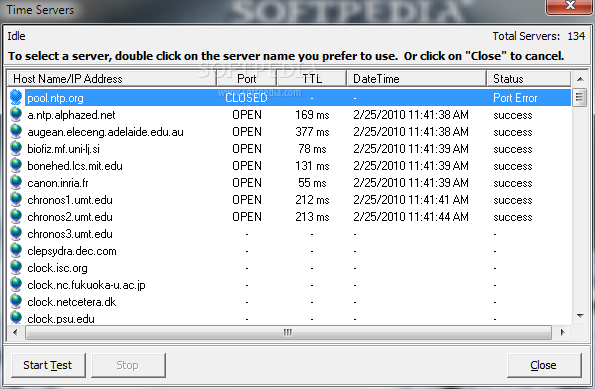Click the globe icon beside a.ntp.alphazed.net
Screen dimensions: 595x389
coord(16,114)
